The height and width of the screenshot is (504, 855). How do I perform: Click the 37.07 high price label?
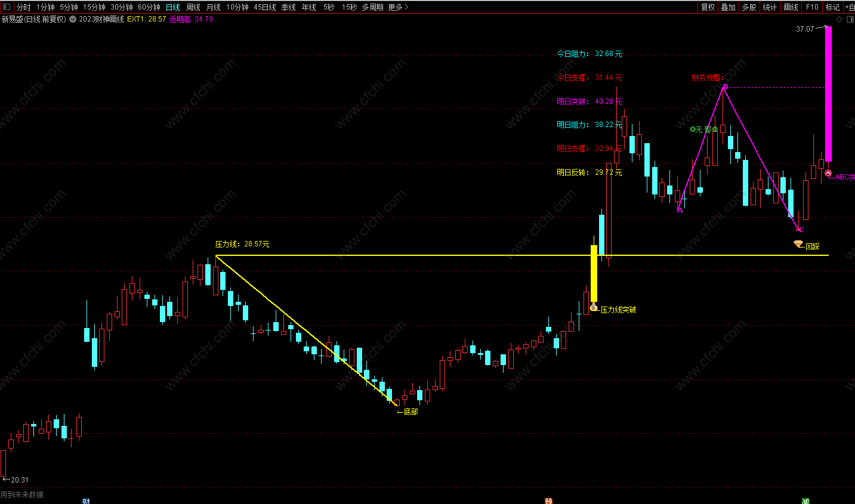click(x=805, y=29)
